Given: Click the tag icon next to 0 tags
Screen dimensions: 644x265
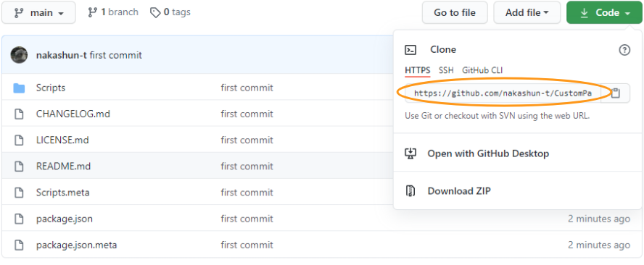Looking at the screenshot, I should tap(155, 13).
